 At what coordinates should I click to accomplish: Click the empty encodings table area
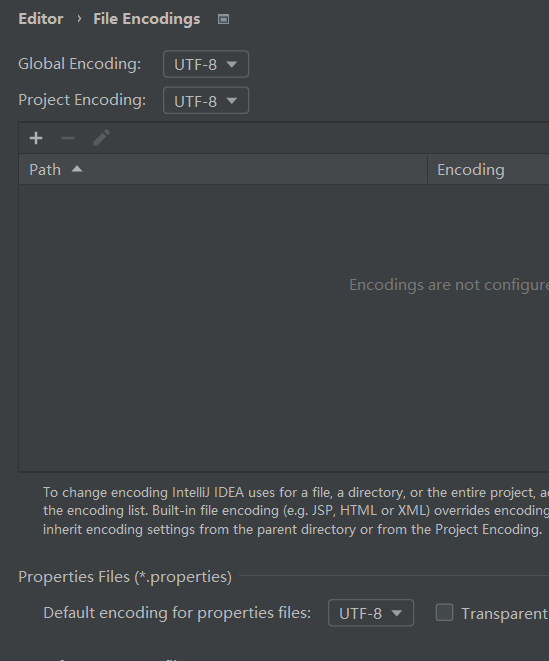click(284, 328)
